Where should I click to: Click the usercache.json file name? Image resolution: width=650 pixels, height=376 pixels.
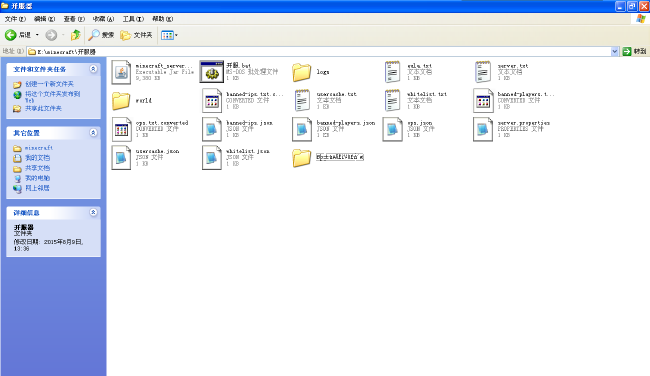157,152
